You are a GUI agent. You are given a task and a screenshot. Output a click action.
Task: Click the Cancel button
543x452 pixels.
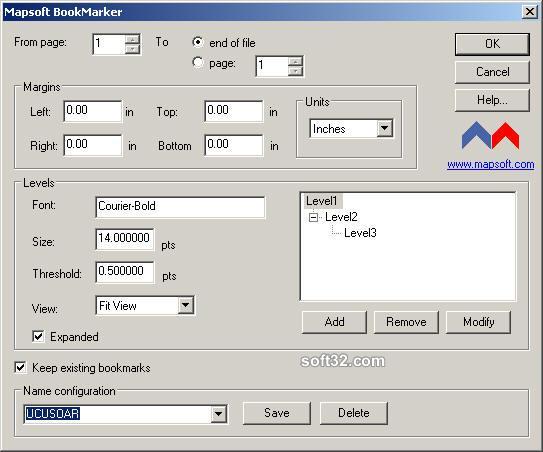pyautogui.click(x=492, y=72)
